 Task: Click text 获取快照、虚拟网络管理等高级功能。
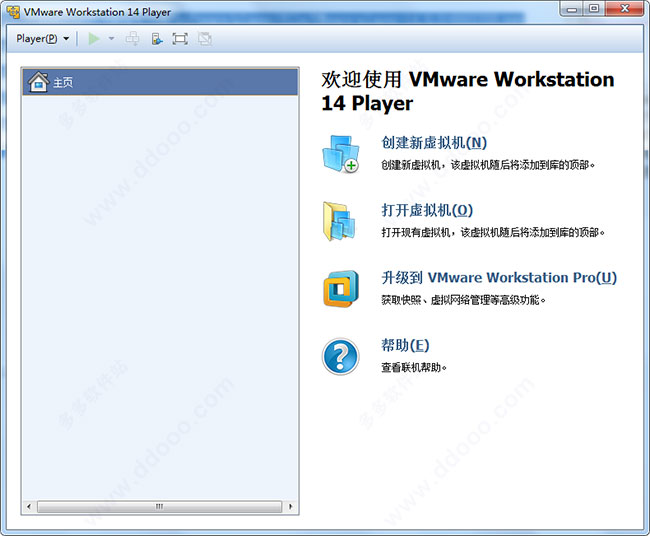pyautogui.click(x=463, y=300)
